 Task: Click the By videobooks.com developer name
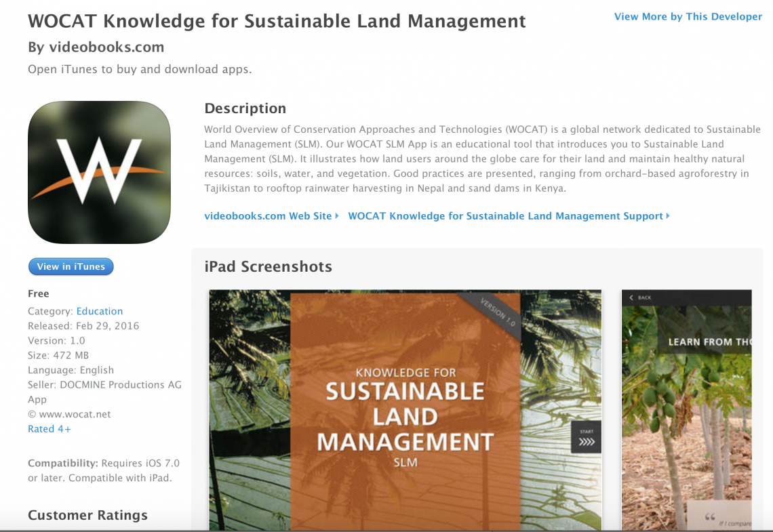point(96,47)
